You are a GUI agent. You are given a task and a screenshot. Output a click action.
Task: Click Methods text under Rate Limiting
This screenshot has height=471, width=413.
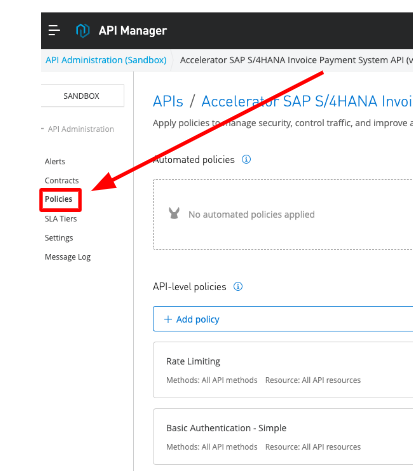212,380
